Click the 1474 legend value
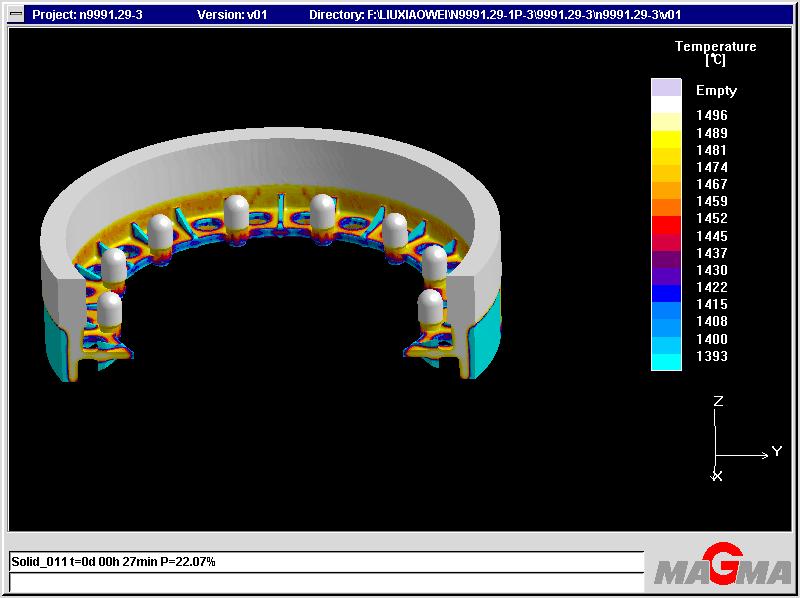 click(712, 167)
